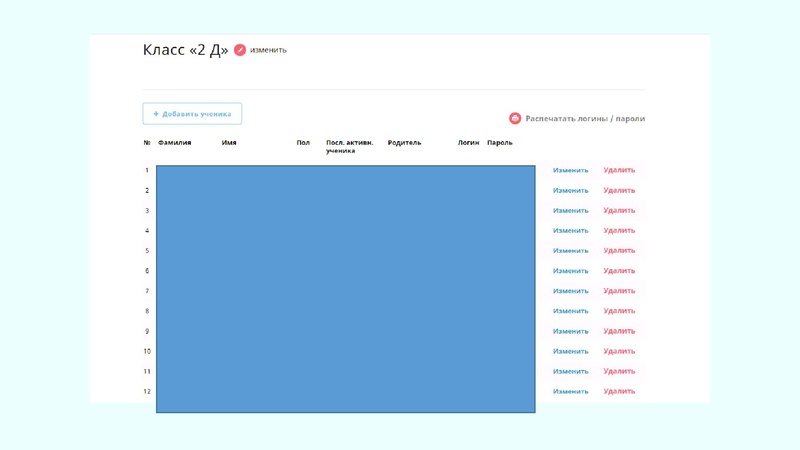Viewport: 800px width, 450px height.
Task: Delete student in row 12
Action: click(x=619, y=391)
